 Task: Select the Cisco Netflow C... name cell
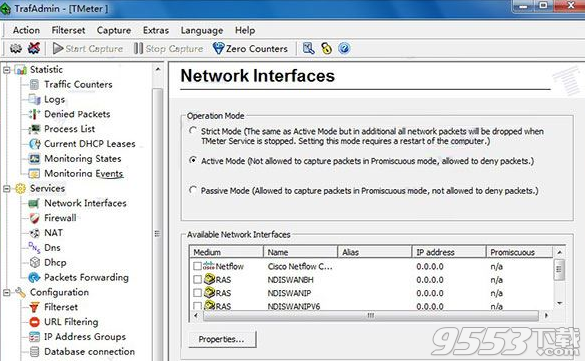point(300,266)
